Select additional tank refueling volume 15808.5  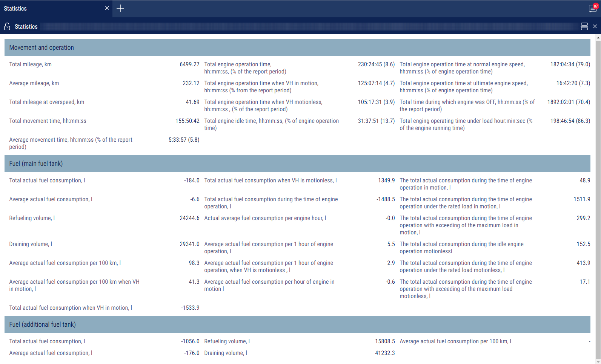385,341
